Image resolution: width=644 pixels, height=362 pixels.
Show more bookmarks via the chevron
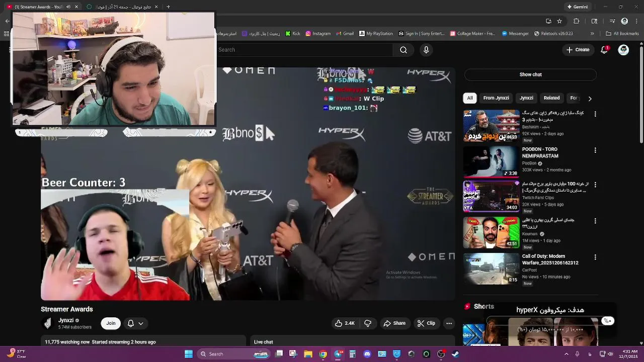592,34
